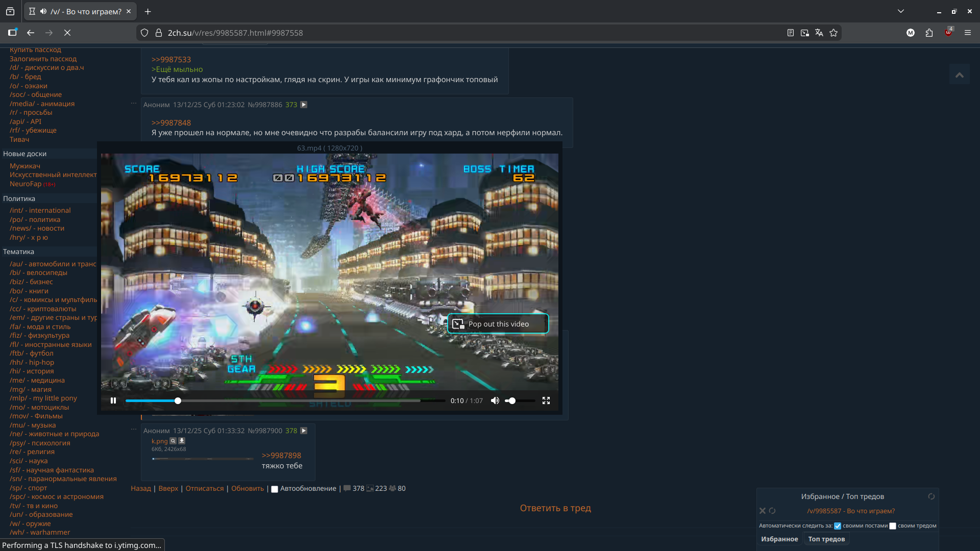Open the browser extensions puzzle icon
The image size is (980, 551).
pos(929,33)
